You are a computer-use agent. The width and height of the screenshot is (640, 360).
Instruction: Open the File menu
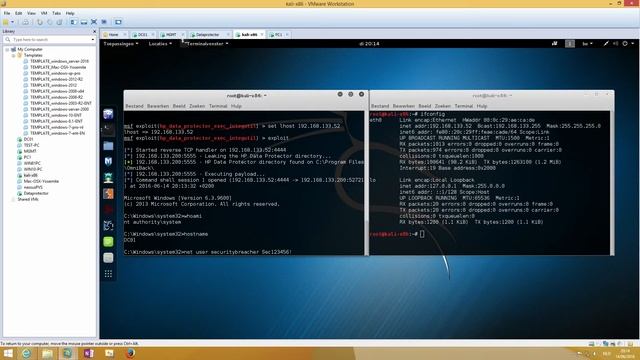(7, 13)
